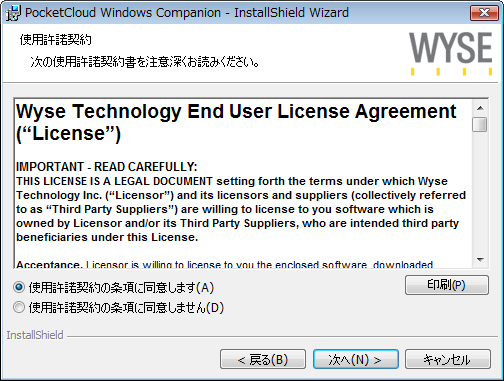Click the IMPORTANT - READ CAREFULLY line

click(x=107, y=167)
